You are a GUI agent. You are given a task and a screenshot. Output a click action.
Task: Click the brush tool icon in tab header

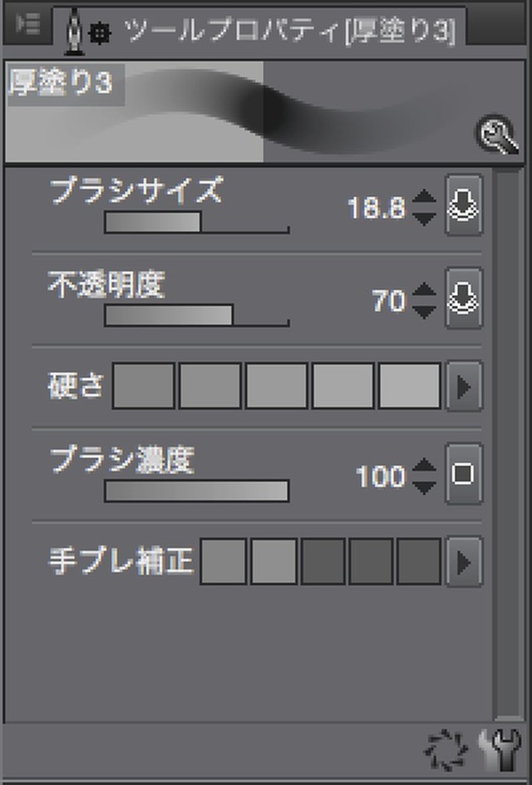pos(75,31)
